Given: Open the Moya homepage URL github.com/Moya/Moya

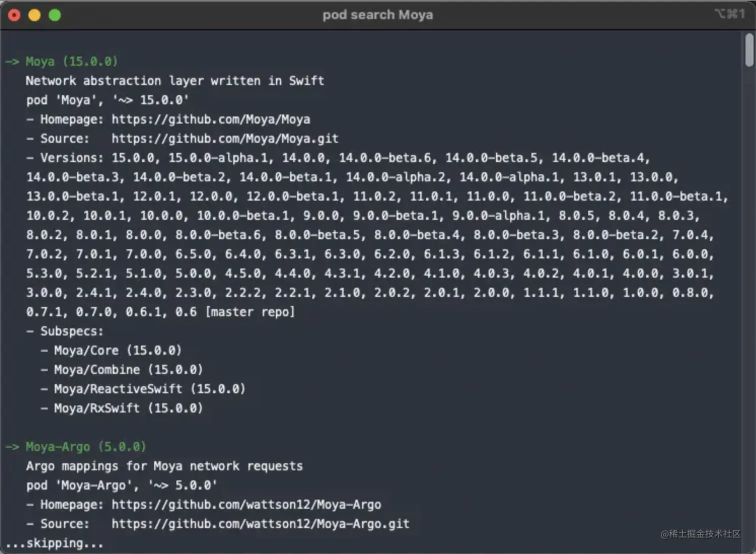Looking at the screenshot, I should (210, 119).
